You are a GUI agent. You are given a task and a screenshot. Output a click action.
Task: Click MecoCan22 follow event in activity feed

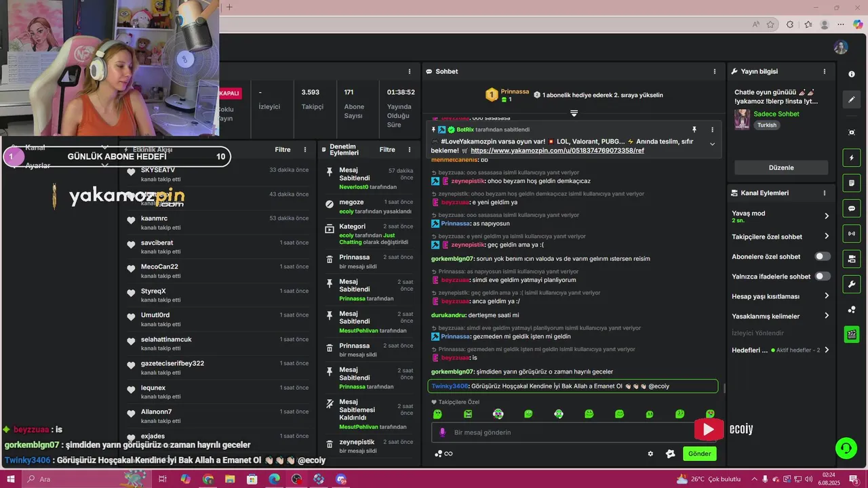click(x=218, y=271)
